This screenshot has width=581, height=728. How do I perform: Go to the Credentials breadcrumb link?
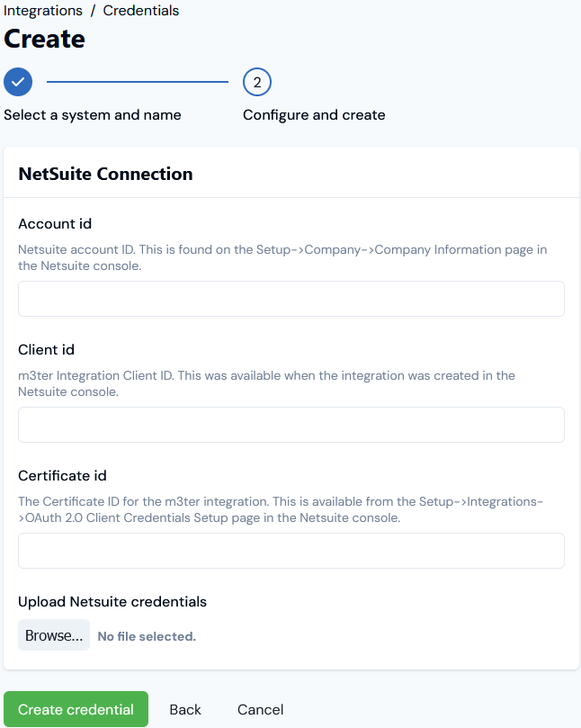141,10
